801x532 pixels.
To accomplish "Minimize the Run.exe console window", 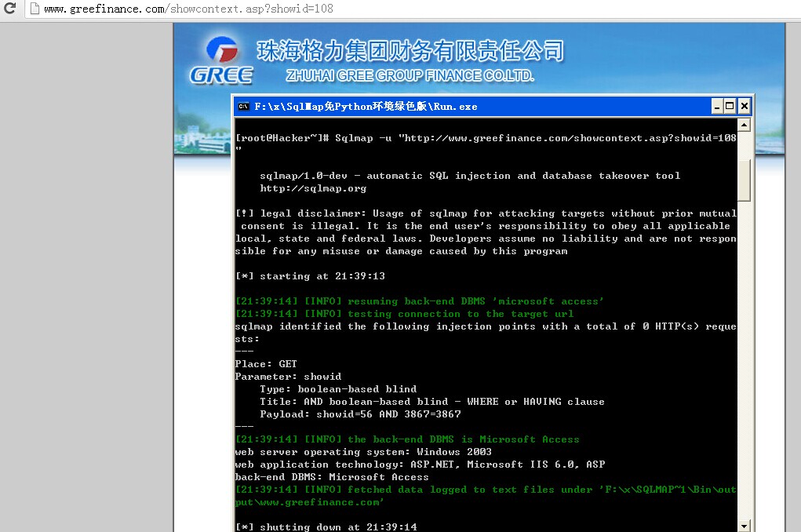I will 717,106.
